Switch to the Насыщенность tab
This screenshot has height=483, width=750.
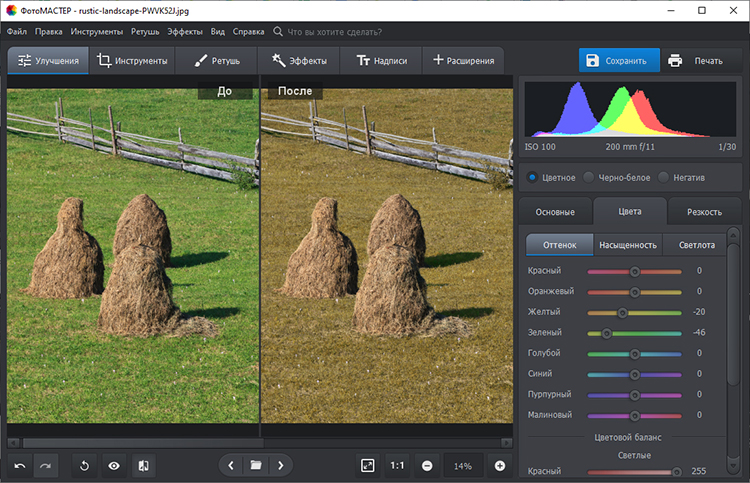pos(627,244)
